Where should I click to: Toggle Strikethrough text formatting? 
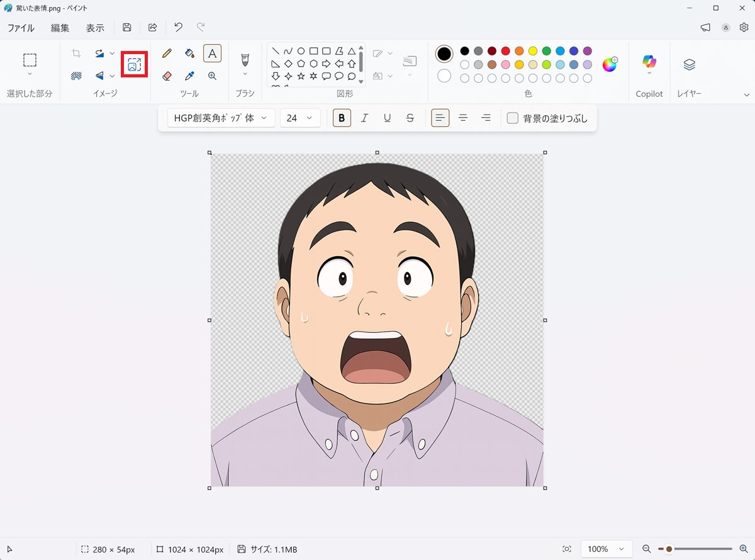410,118
